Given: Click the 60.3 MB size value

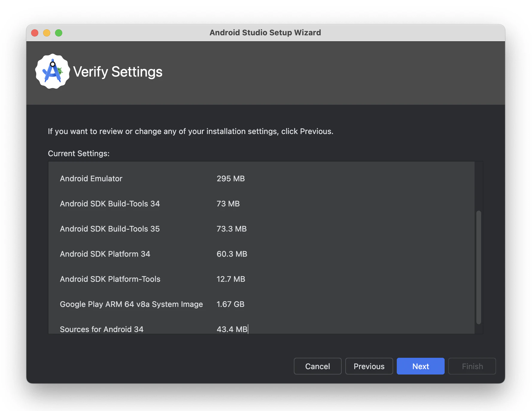Looking at the screenshot, I should [232, 254].
